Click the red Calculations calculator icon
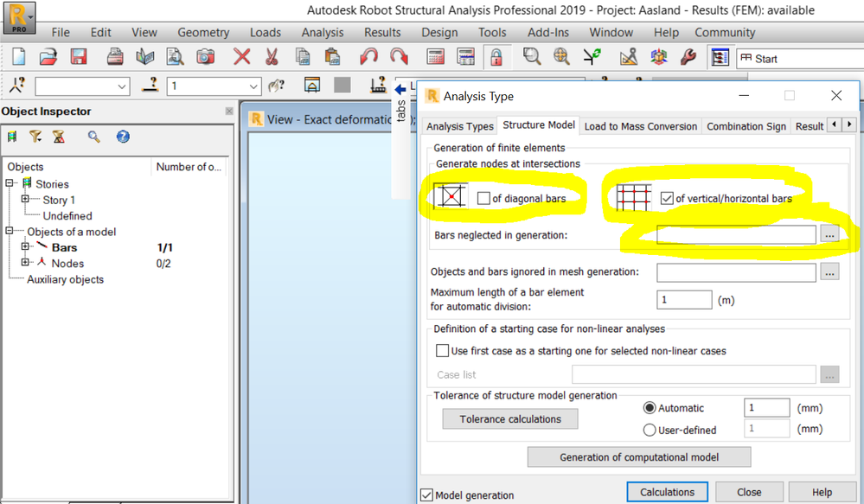This screenshot has width=864, height=504. point(435,57)
